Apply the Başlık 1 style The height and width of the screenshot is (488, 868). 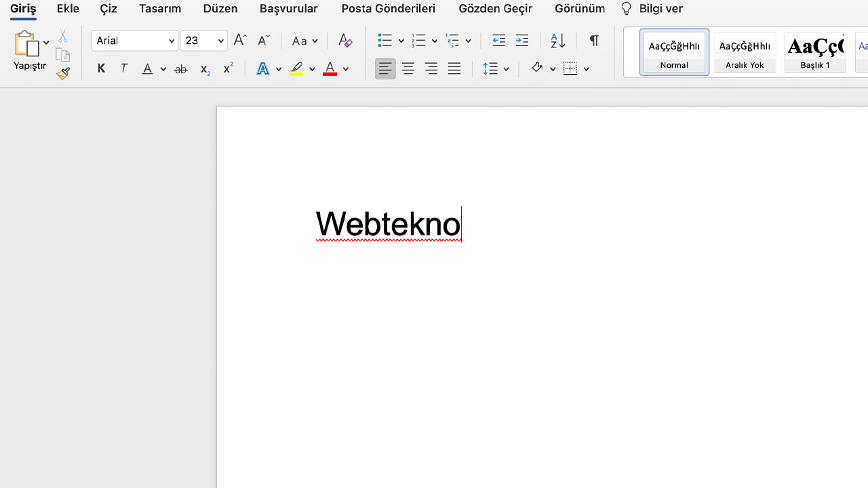coord(815,52)
